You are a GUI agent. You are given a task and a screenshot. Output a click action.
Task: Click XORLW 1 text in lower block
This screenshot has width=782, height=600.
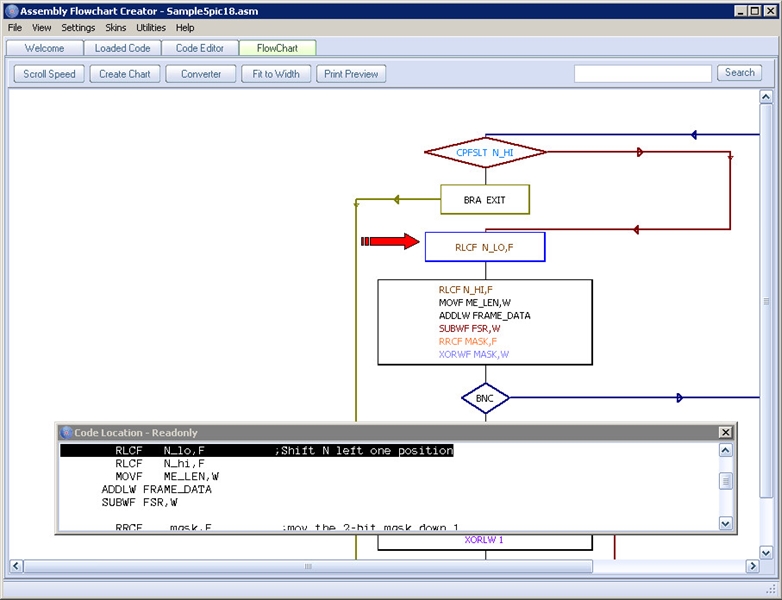484,540
